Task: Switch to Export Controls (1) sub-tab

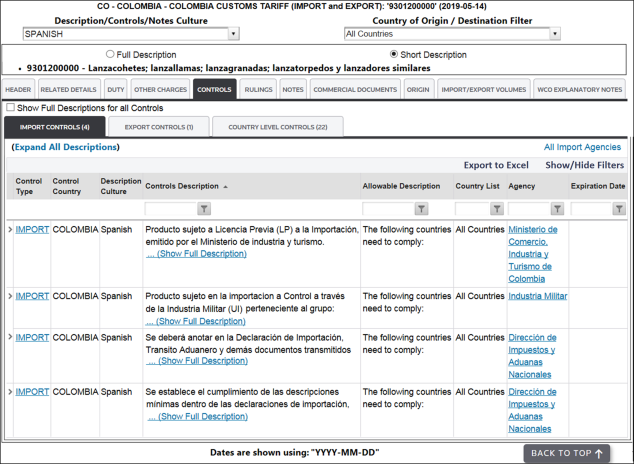Action: click(159, 127)
